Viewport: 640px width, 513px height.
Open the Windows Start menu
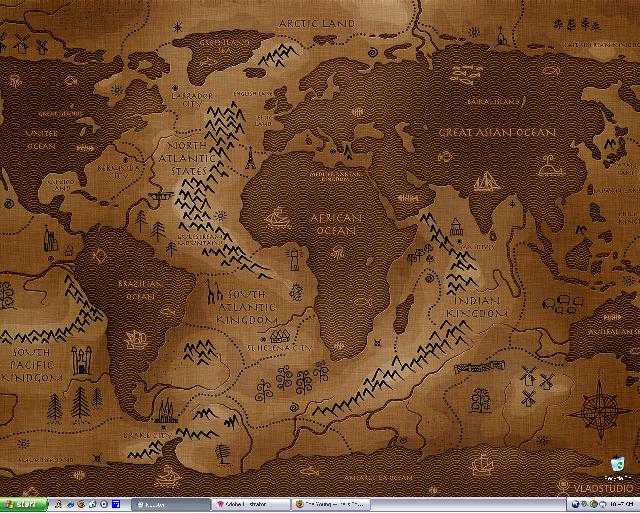point(24,505)
